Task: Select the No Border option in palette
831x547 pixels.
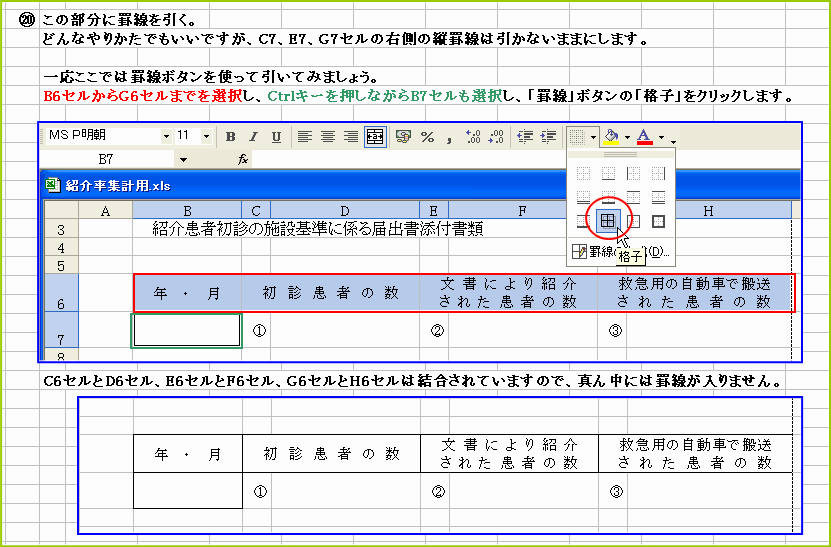Action: [x=584, y=173]
